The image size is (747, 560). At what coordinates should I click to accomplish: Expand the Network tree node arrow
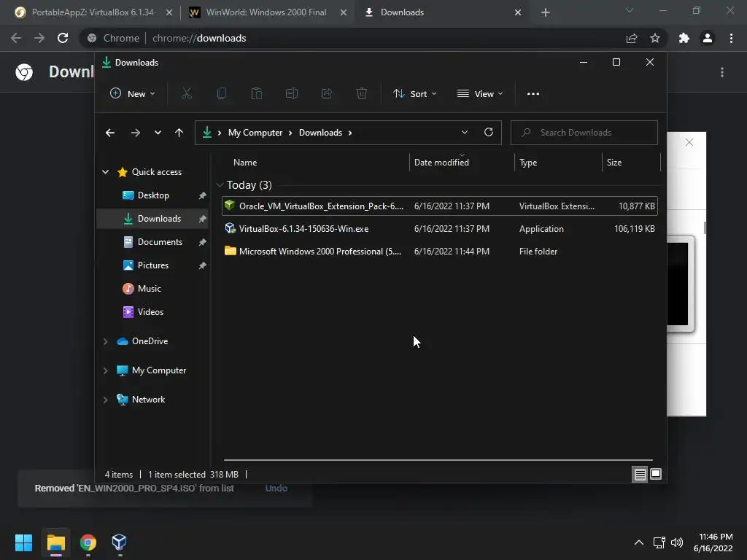pyautogui.click(x=105, y=400)
